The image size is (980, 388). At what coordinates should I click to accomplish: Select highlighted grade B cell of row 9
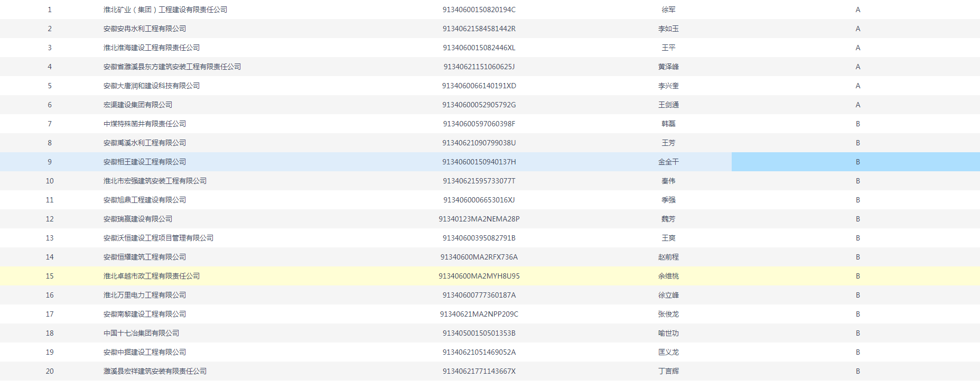point(857,162)
